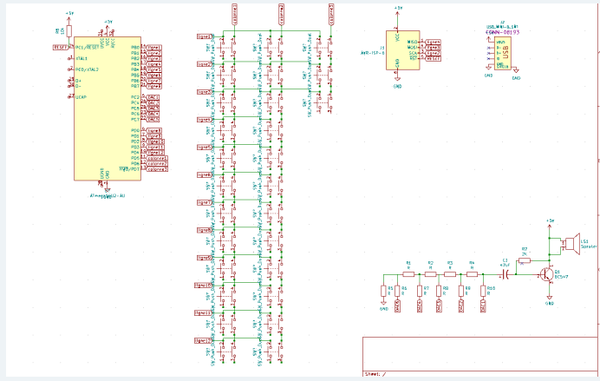Select resistor R10 in the ladder network
Screen dimensions: 600x381
pos(483,291)
